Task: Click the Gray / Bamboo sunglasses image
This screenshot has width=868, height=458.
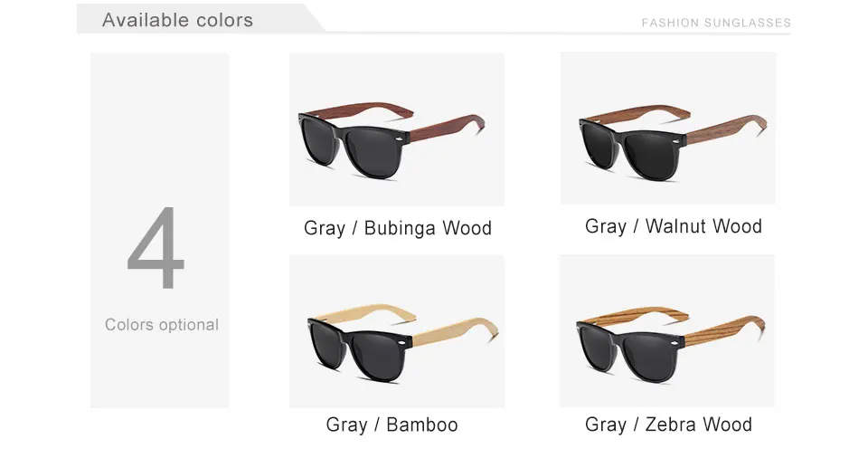Action: pos(396,331)
